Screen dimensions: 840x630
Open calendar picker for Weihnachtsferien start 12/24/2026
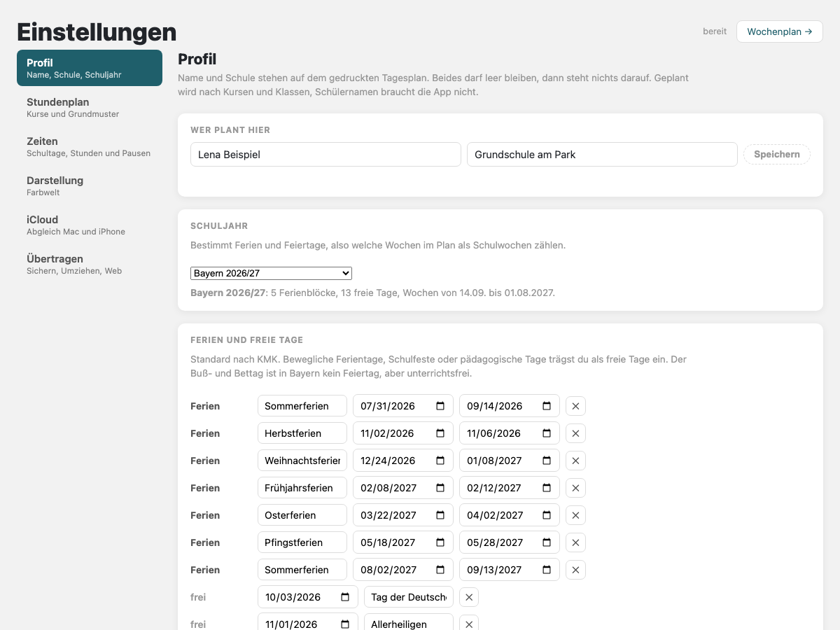(x=440, y=461)
